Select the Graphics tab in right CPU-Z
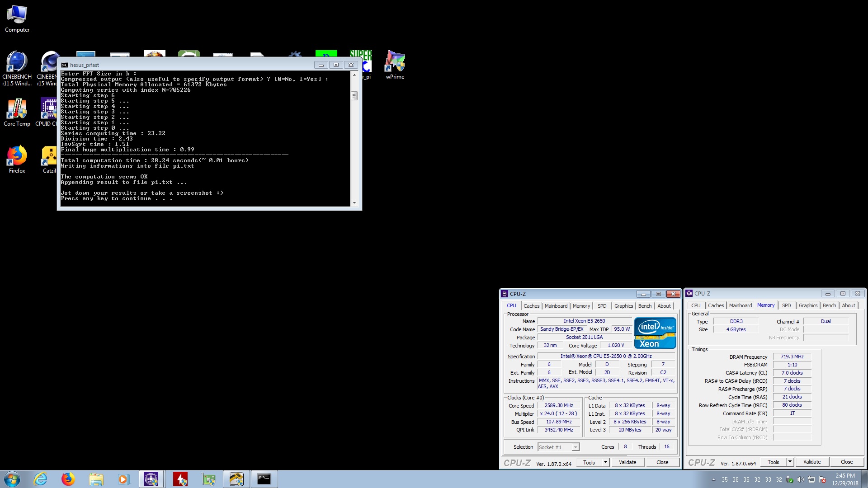 [x=808, y=305]
